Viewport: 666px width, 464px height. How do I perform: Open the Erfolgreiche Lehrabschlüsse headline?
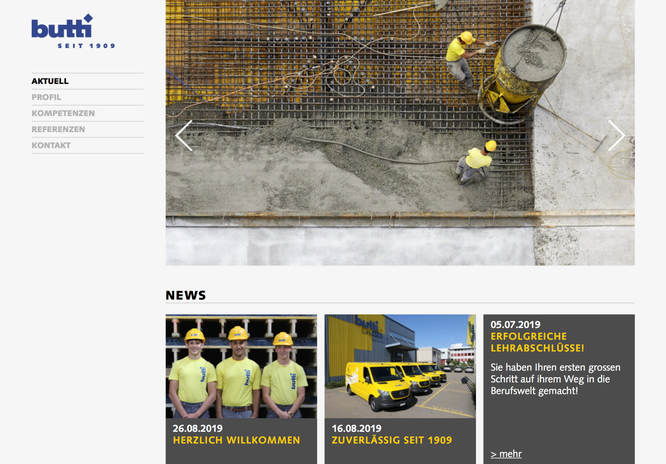[x=537, y=342]
